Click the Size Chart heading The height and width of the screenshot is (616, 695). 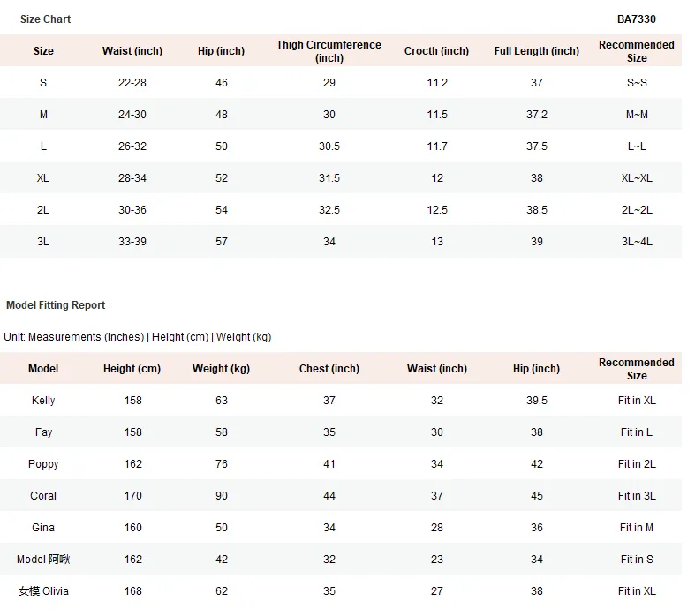pos(45,19)
